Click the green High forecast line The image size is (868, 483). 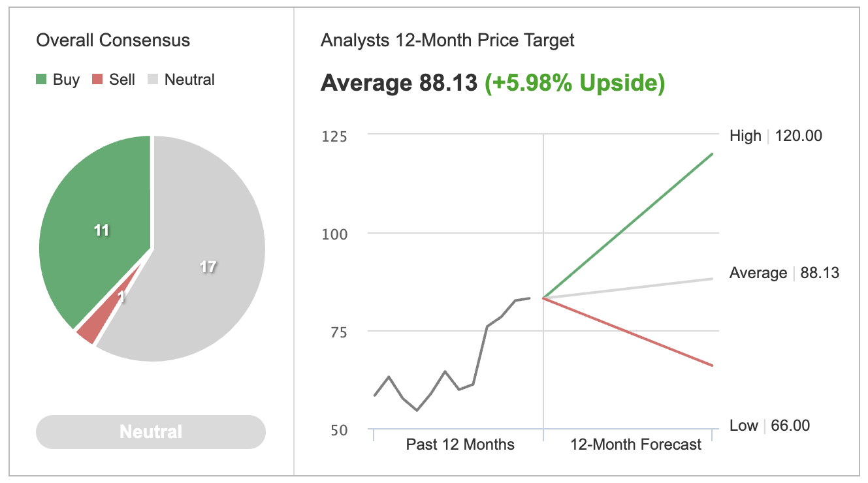pyautogui.click(x=628, y=226)
